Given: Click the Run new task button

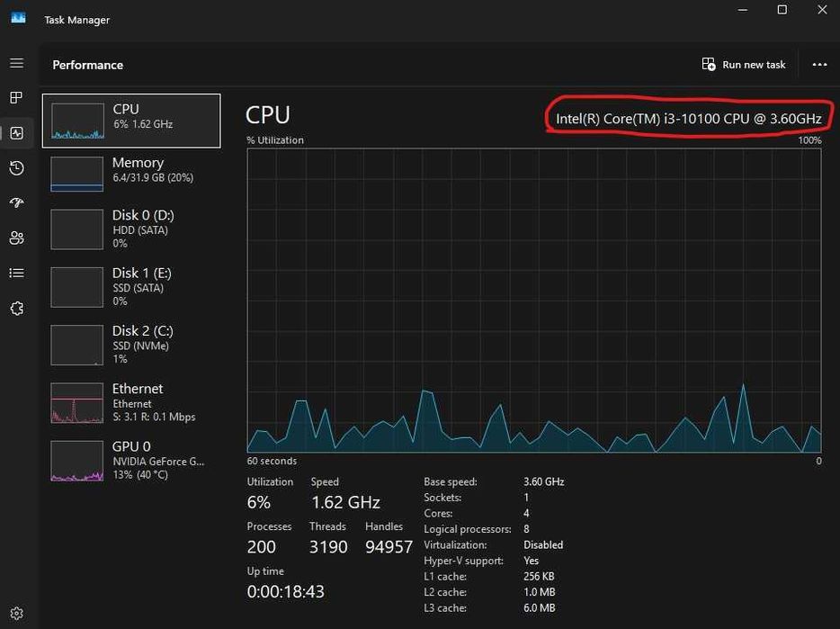Looking at the screenshot, I should click(744, 65).
